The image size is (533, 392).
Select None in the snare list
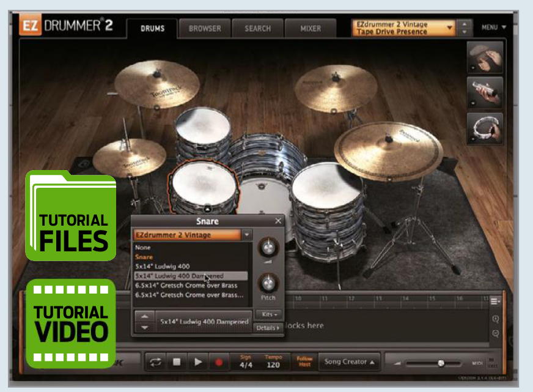coord(143,248)
